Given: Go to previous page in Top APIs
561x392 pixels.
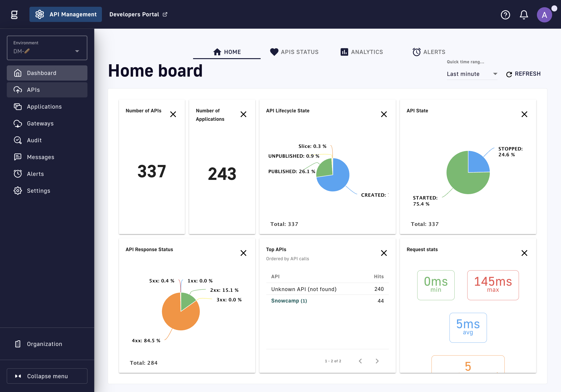Looking at the screenshot, I should [360, 361].
